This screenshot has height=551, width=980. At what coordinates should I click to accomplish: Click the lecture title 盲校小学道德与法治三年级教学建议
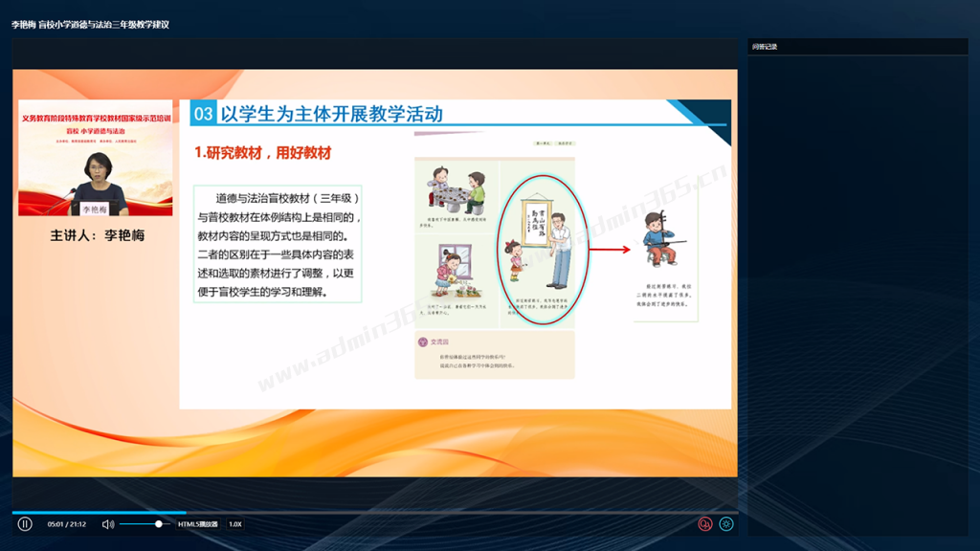pos(103,25)
